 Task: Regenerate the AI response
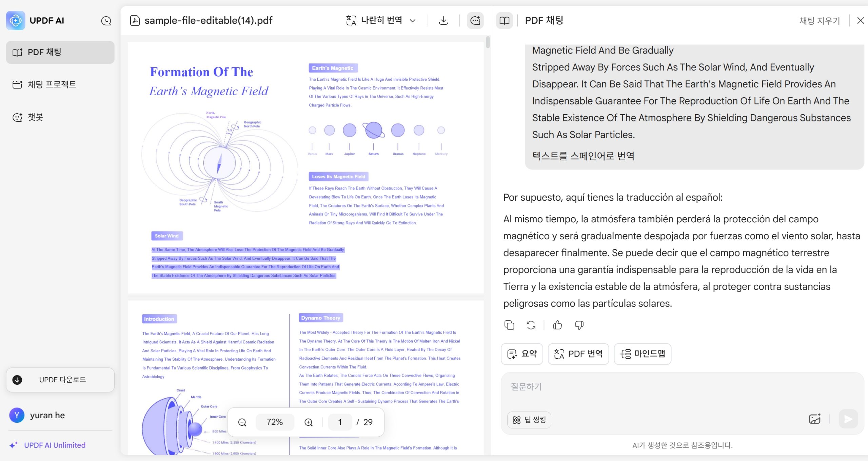tap(531, 325)
